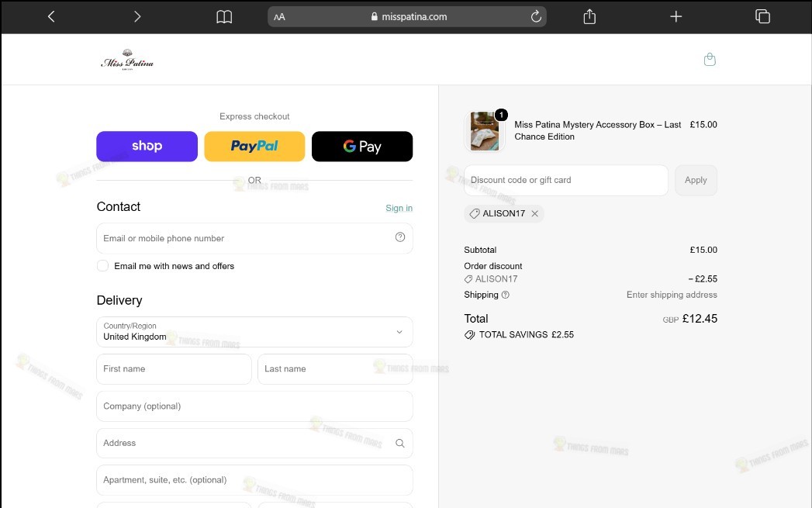Click the Address search magnifier icon
The height and width of the screenshot is (508, 812).
399,444
